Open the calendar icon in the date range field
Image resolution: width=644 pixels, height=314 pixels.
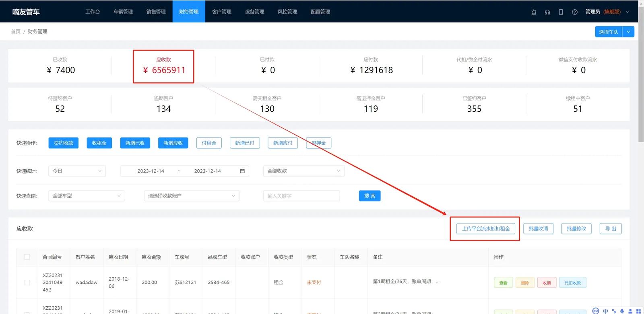pos(242,171)
